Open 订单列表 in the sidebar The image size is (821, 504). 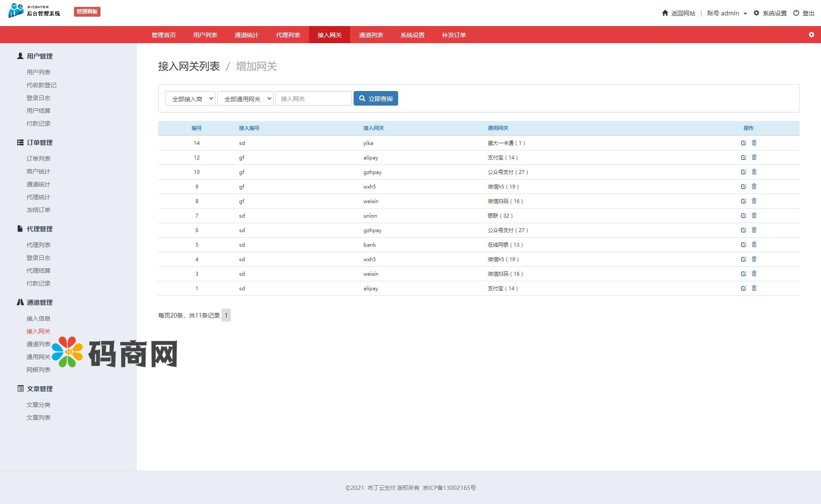38,159
